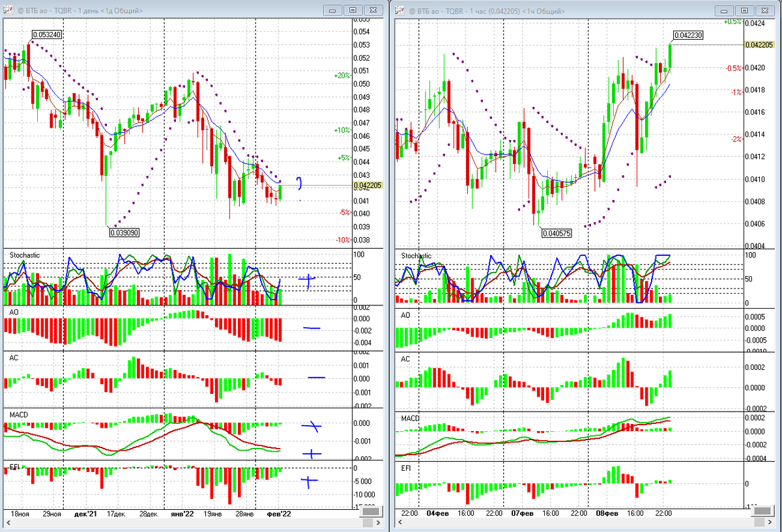Image resolution: width=782 pixels, height=532 pixels.
Task: Click EFI label in daily chart
Action: tap(14, 468)
